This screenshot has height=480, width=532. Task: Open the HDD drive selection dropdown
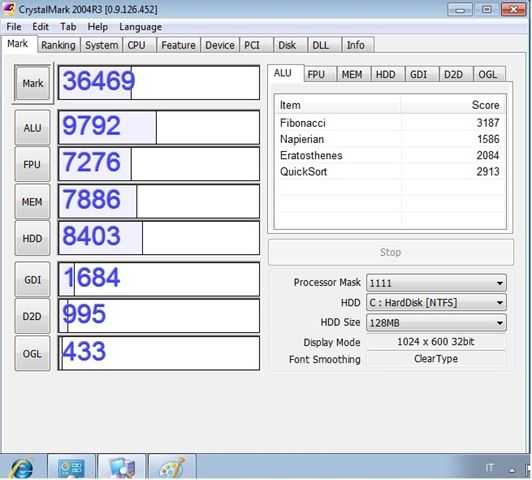point(436,302)
